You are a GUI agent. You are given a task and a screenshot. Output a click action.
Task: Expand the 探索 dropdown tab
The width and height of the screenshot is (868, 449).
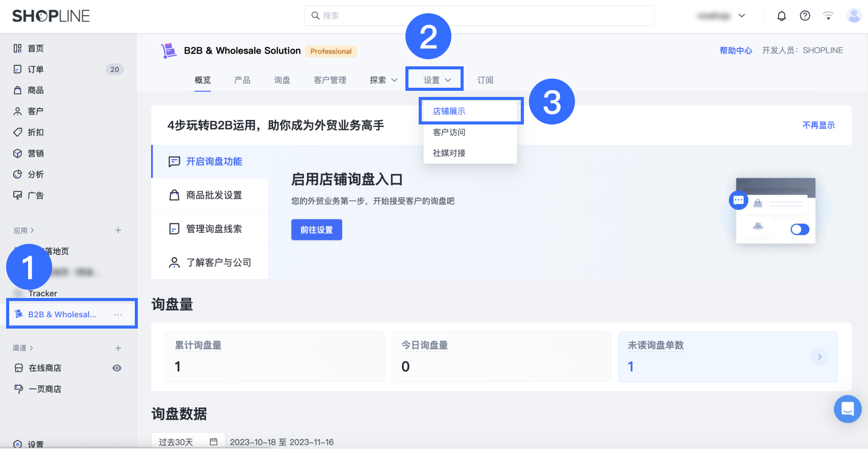[x=383, y=80]
